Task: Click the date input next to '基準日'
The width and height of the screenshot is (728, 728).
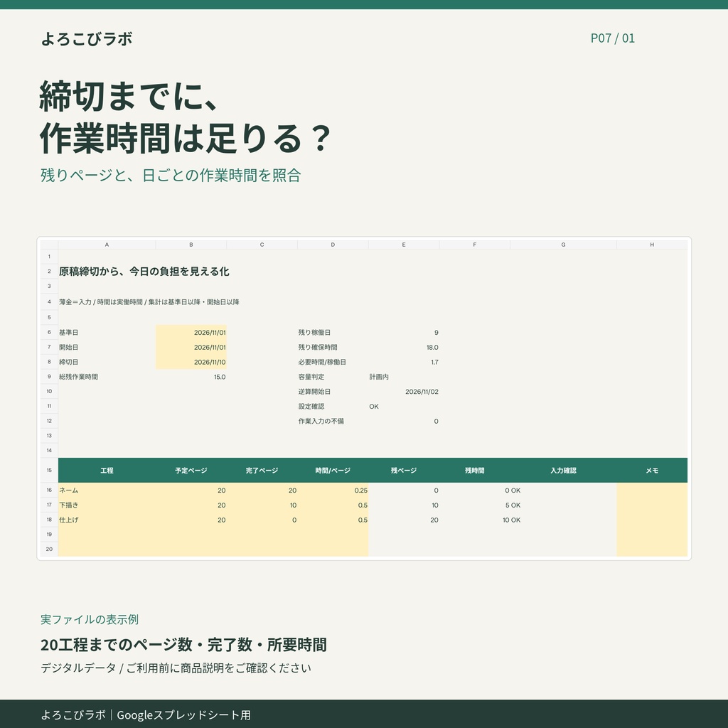Action: [x=191, y=333]
